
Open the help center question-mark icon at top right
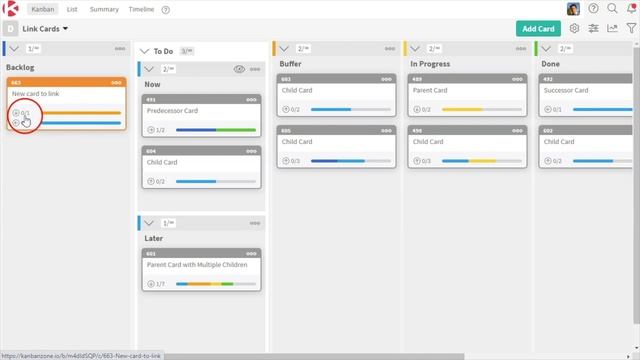pos(593,8)
